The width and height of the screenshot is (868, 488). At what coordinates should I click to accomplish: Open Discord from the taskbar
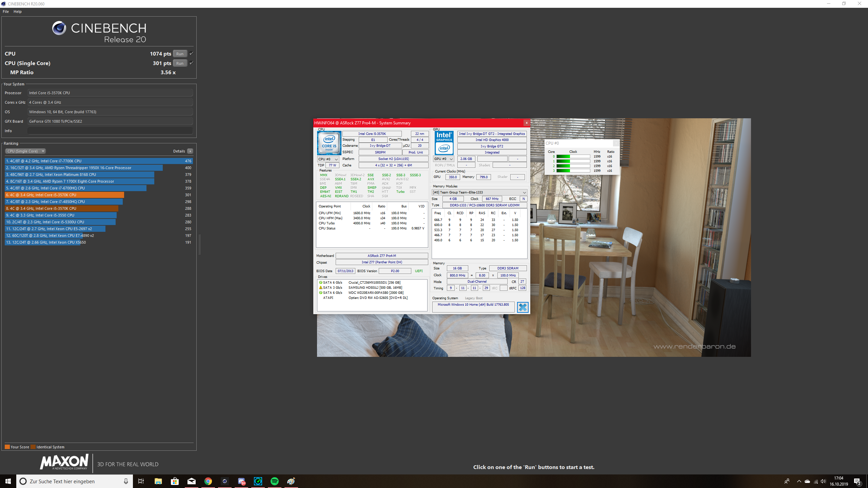(241, 481)
